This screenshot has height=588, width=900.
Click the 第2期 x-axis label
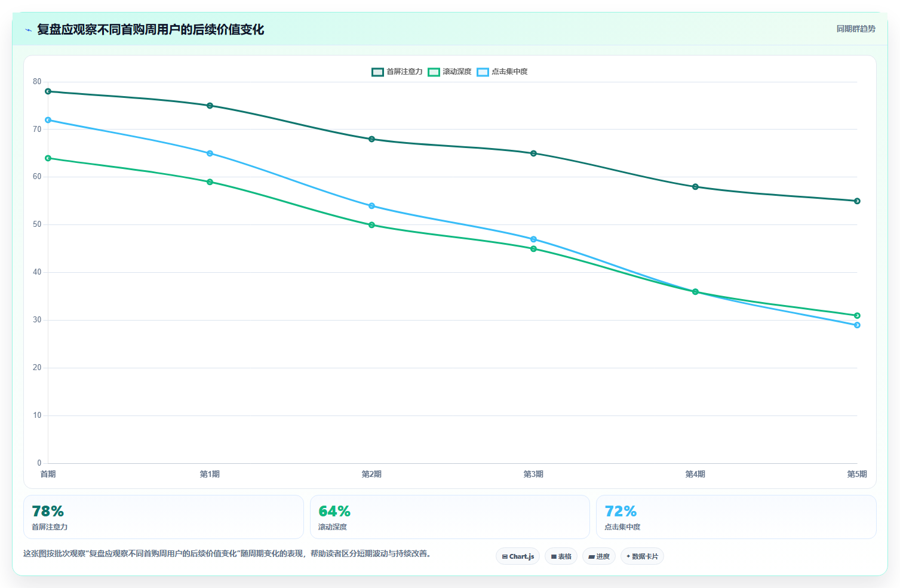click(x=371, y=474)
